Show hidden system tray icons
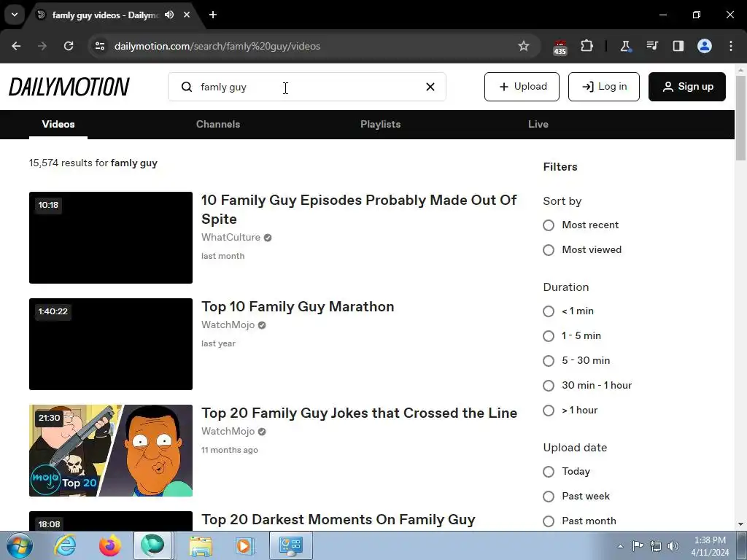 [620, 546]
